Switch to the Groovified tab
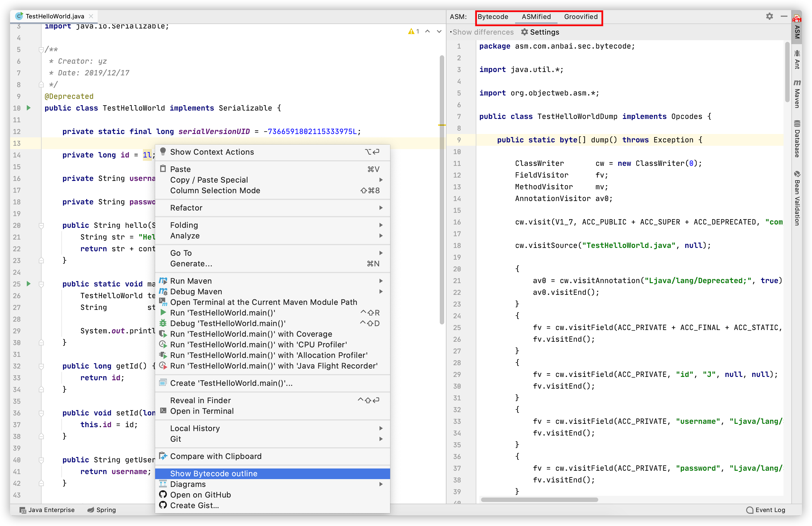The height and width of the screenshot is (526, 812). tap(580, 17)
